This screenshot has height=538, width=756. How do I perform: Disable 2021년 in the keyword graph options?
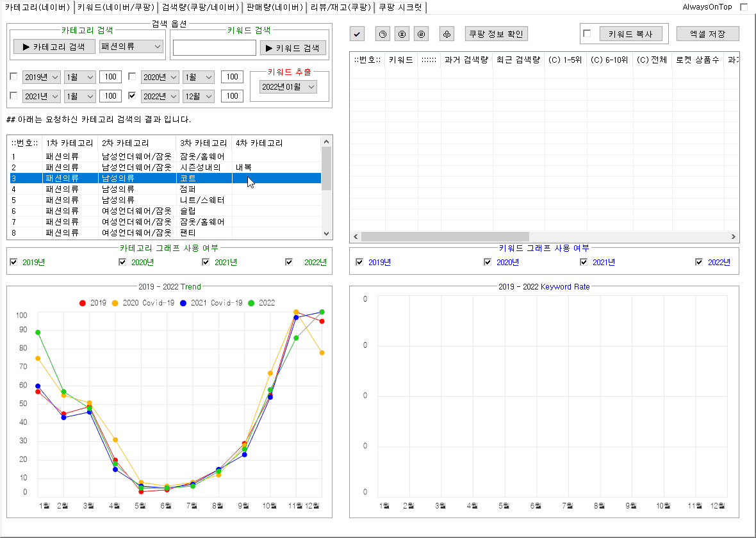tap(584, 262)
